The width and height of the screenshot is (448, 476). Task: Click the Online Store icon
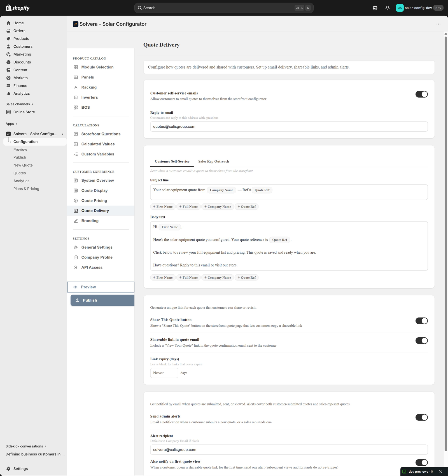point(8,112)
